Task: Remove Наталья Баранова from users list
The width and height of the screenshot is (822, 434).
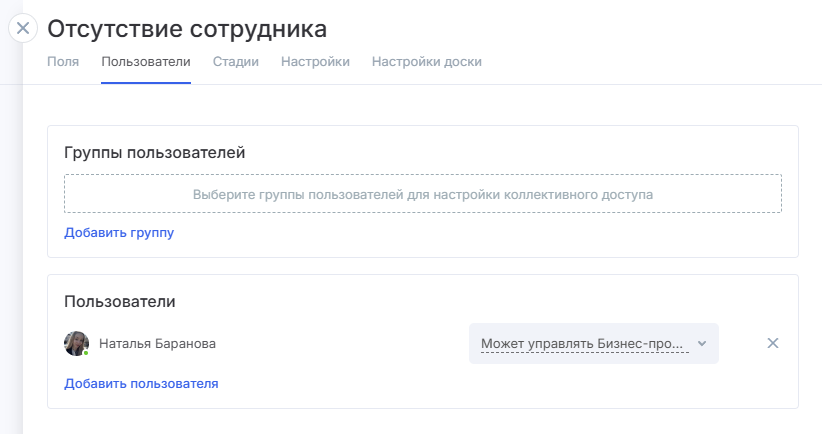Action: 772,343
